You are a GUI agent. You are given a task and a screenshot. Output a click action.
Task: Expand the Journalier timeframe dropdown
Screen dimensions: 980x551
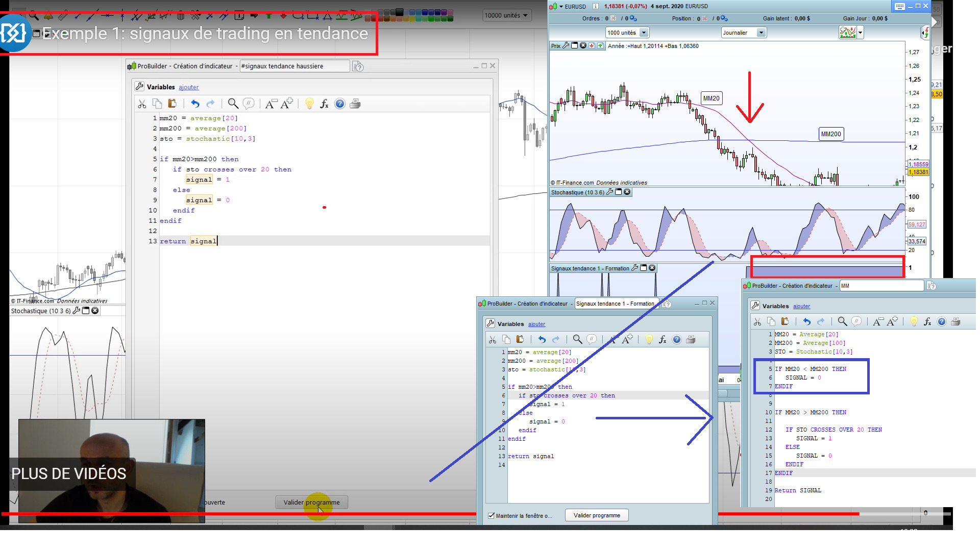tap(761, 33)
